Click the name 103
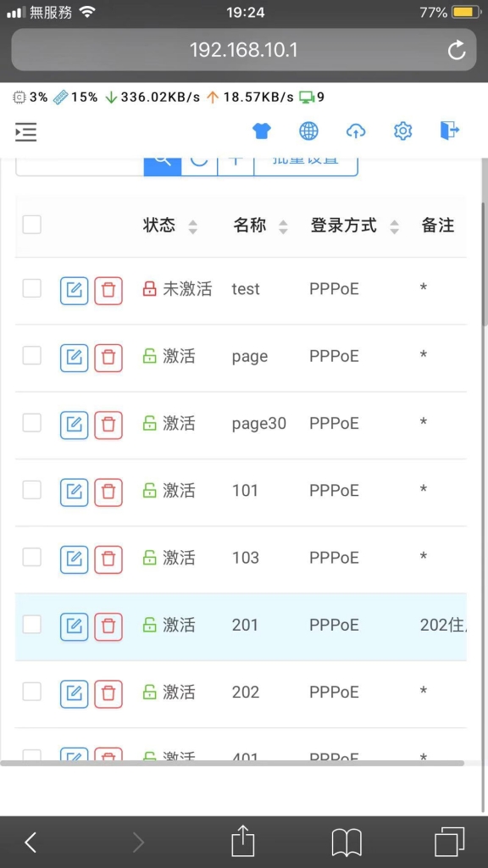The image size is (488, 868). pyautogui.click(x=246, y=558)
